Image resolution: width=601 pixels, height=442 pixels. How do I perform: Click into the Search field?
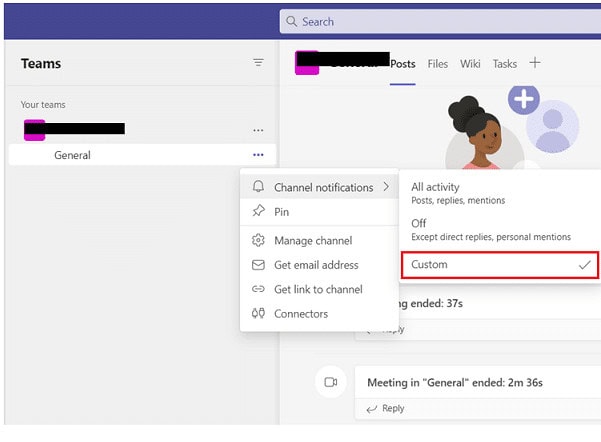(x=440, y=21)
